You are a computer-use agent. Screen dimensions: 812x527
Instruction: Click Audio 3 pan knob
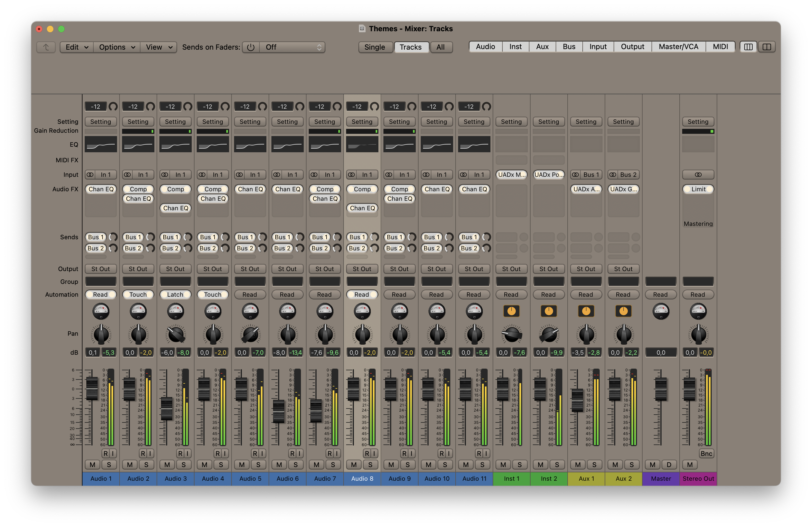pos(176,335)
